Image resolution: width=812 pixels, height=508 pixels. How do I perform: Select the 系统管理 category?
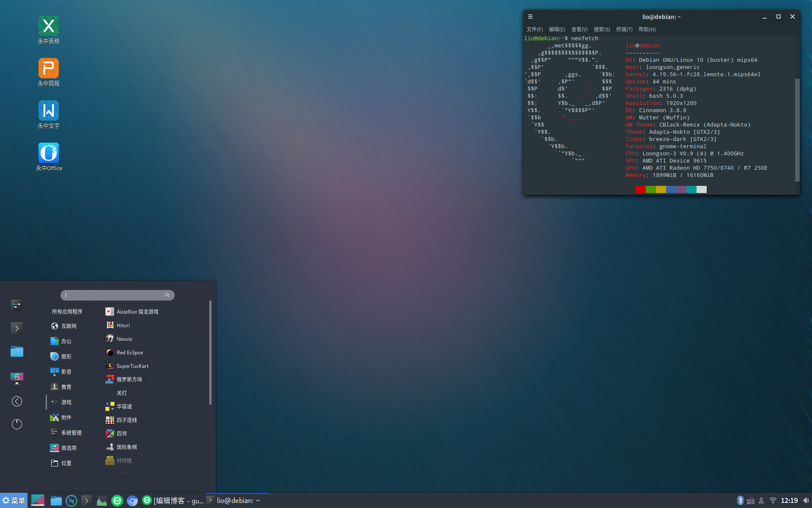click(x=71, y=433)
